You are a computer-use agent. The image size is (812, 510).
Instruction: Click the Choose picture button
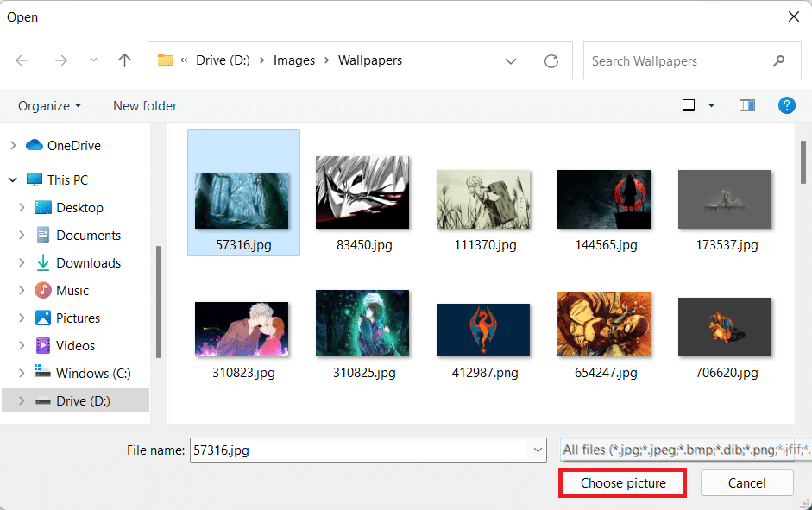(x=623, y=483)
